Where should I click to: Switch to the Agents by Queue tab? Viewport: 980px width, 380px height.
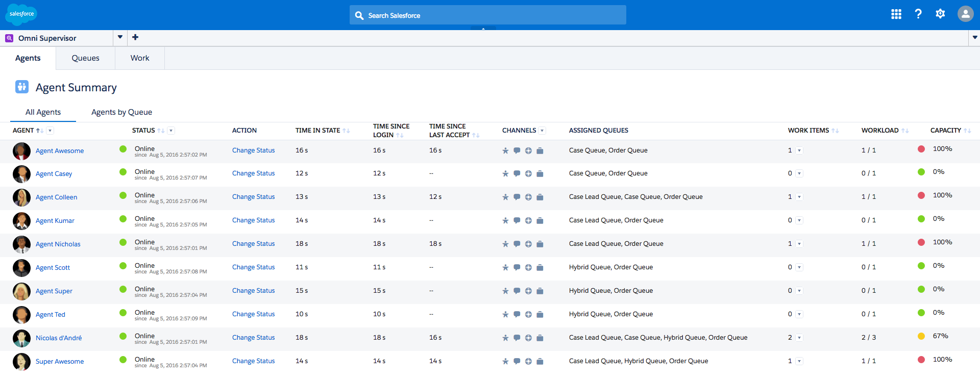121,112
